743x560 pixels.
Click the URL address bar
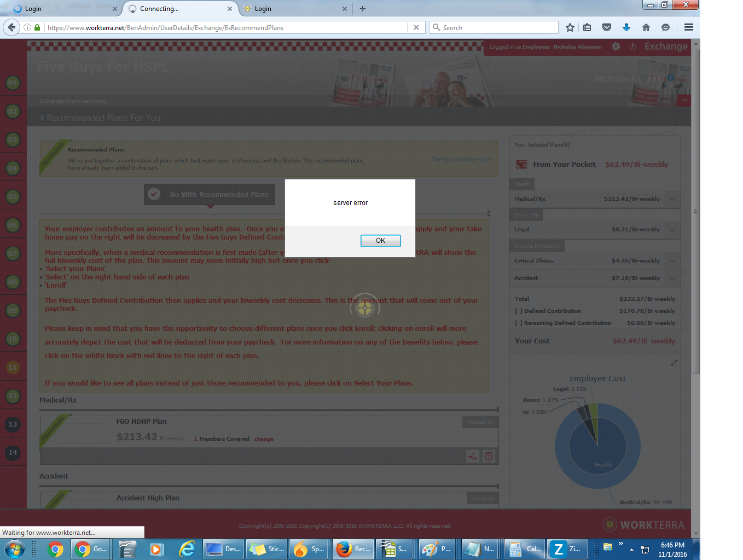tap(225, 27)
